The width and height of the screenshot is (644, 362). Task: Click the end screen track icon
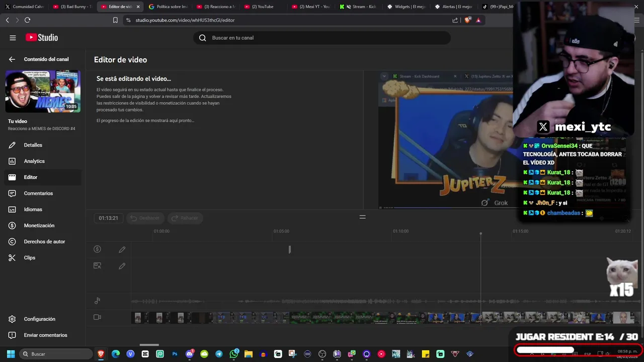(x=98, y=265)
